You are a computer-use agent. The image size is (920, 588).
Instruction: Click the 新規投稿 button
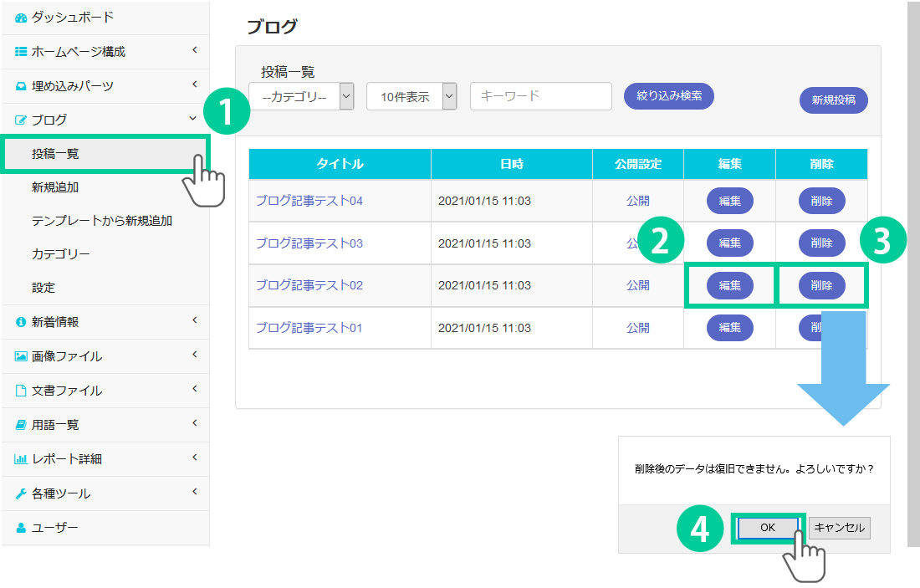coord(833,100)
